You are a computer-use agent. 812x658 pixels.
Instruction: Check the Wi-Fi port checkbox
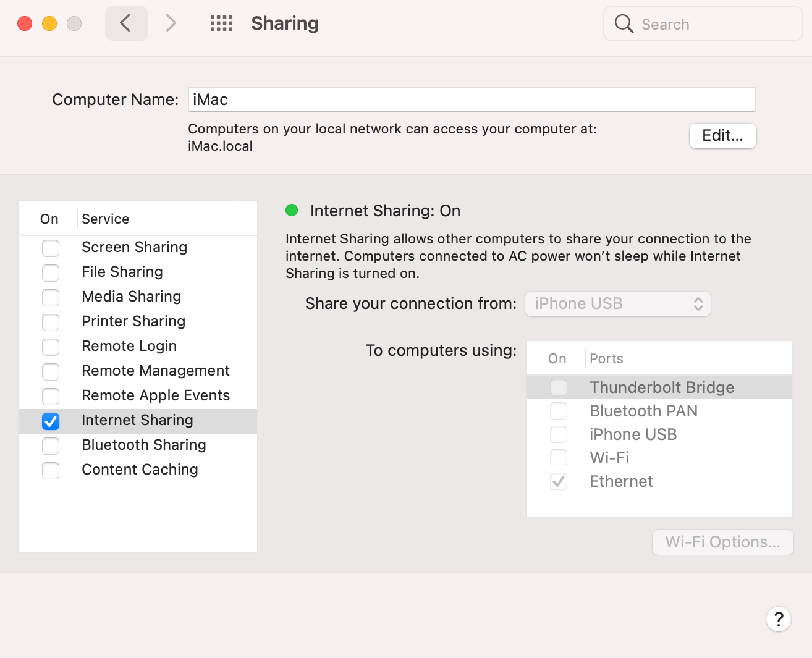tap(559, 458)
